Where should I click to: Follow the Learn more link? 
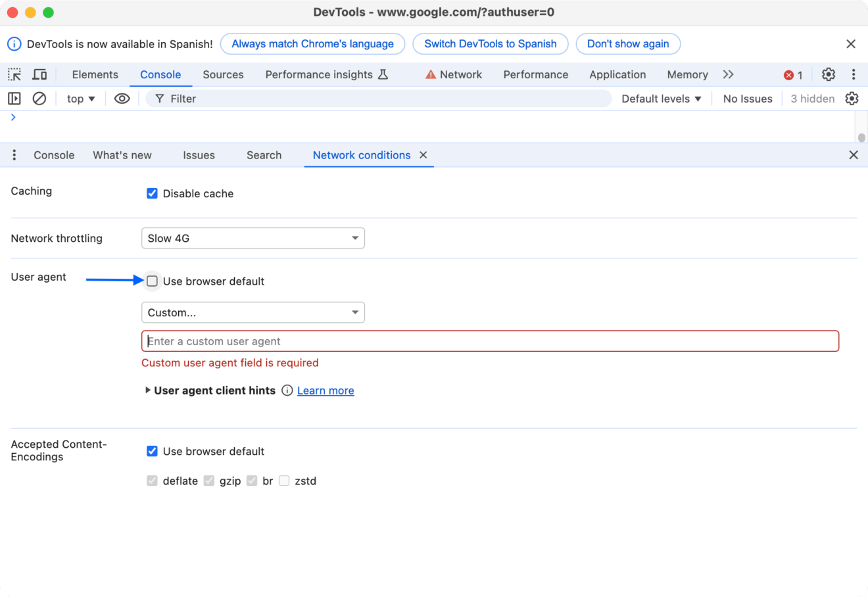pos(325,391)
